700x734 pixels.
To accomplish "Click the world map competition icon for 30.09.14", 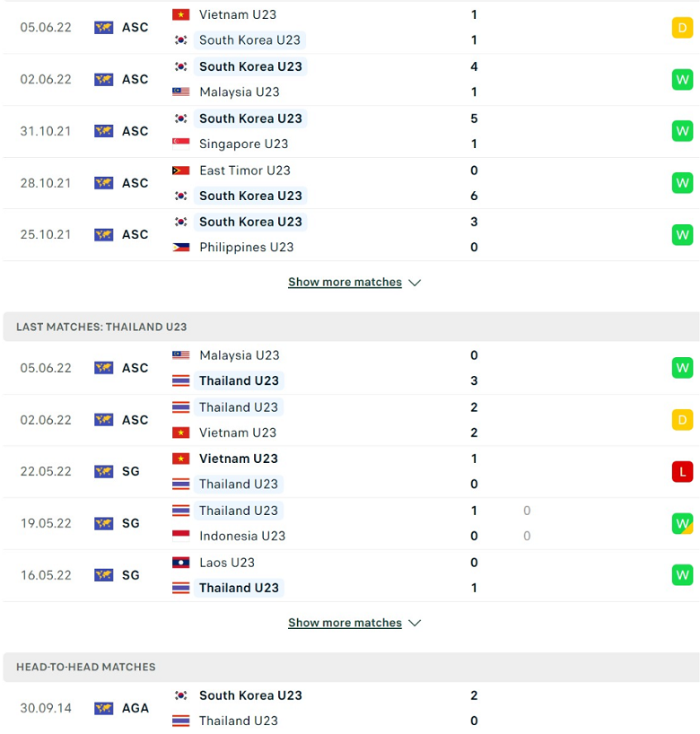I will point(103,708).
